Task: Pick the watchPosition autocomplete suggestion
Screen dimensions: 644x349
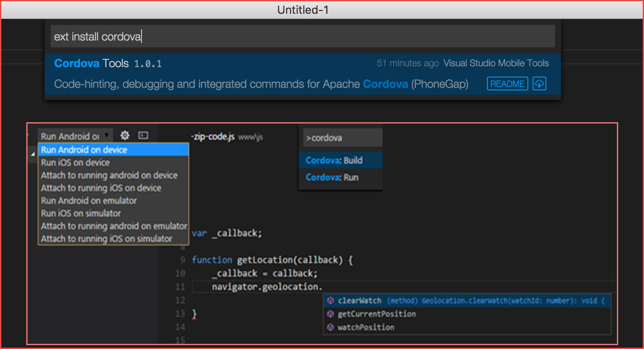Action: click(x=467, y=327)
